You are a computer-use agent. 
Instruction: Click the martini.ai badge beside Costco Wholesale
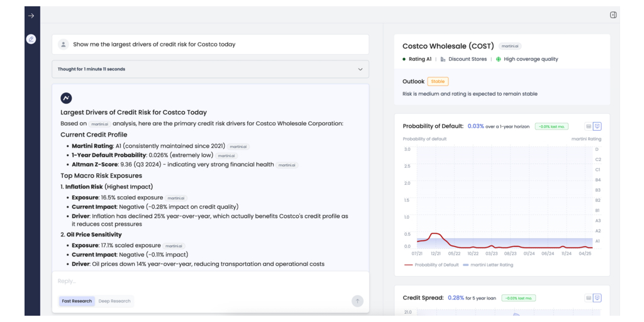(510, 46)
